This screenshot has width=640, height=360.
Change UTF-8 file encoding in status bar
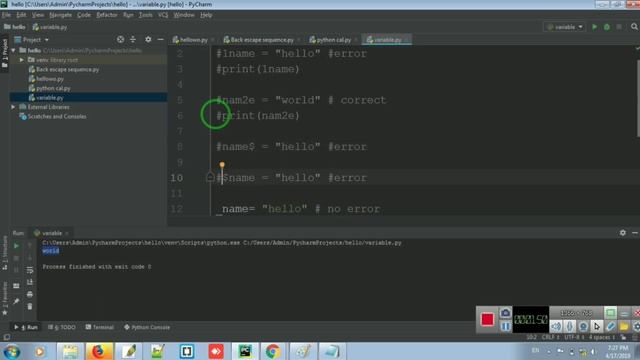pyautogui.click(x=574, y=338)
